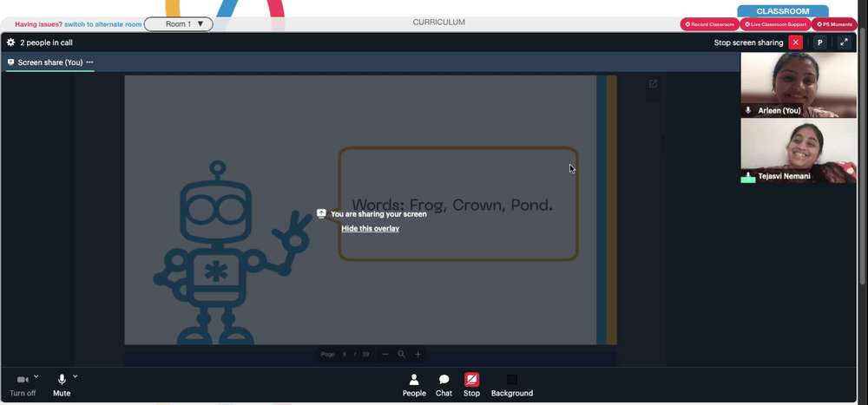Click Record Classroom button
This screenshot has width=868, height=405.
(x=710, y=24)
